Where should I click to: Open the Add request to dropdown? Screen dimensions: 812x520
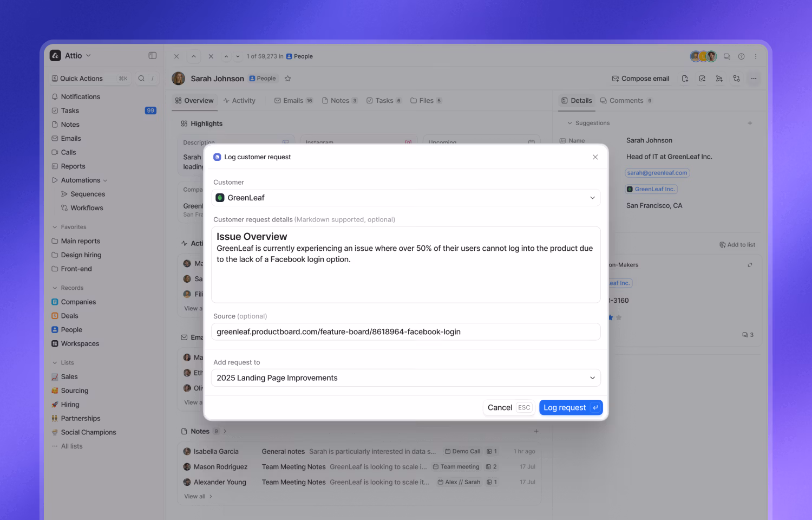[x=406, y=378]
